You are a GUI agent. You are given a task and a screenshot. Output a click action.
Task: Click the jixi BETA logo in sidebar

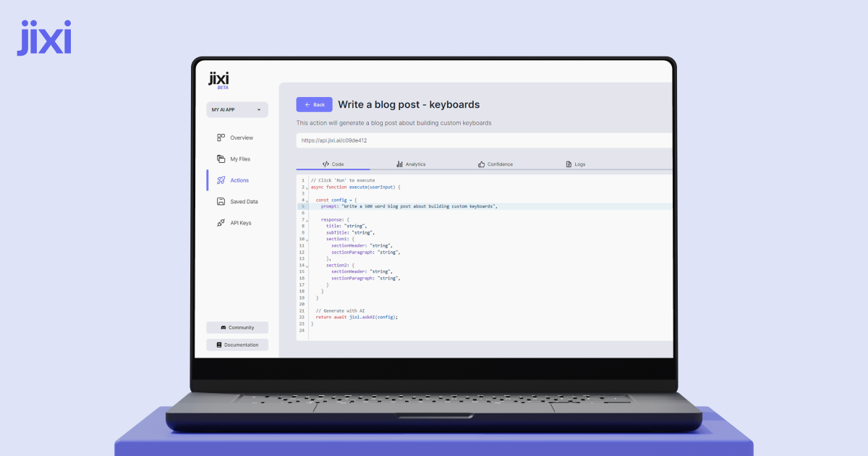219,80
